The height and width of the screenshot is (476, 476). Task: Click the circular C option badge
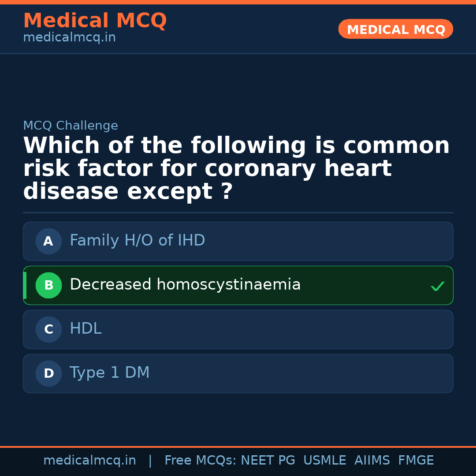[x=48, y=329]
